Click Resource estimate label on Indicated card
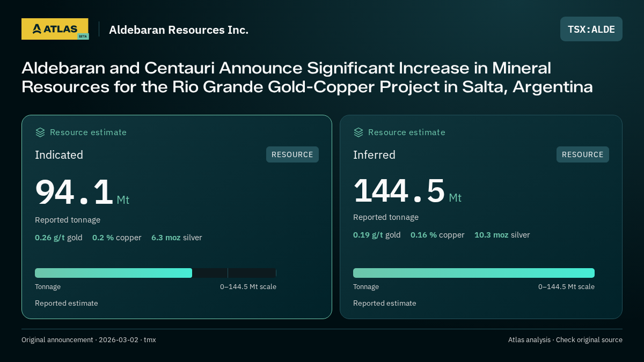This screenshot has height=362, width=644. (88, 132)
